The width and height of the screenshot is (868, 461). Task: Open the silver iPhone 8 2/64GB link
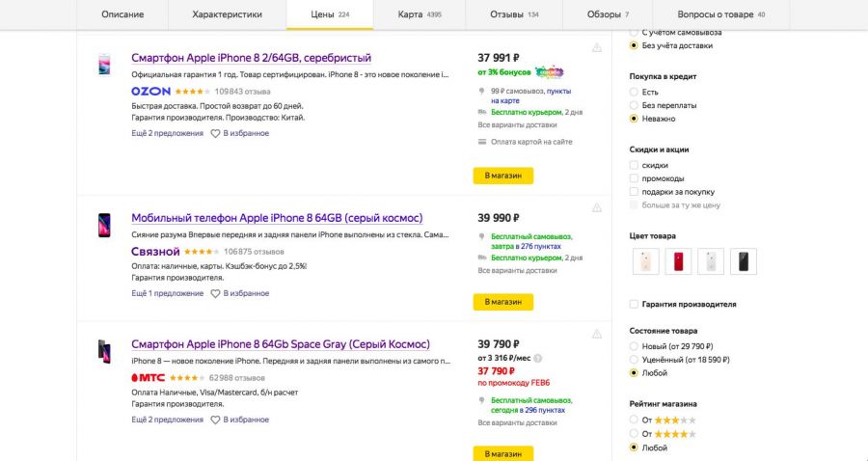tap(252, 58)
